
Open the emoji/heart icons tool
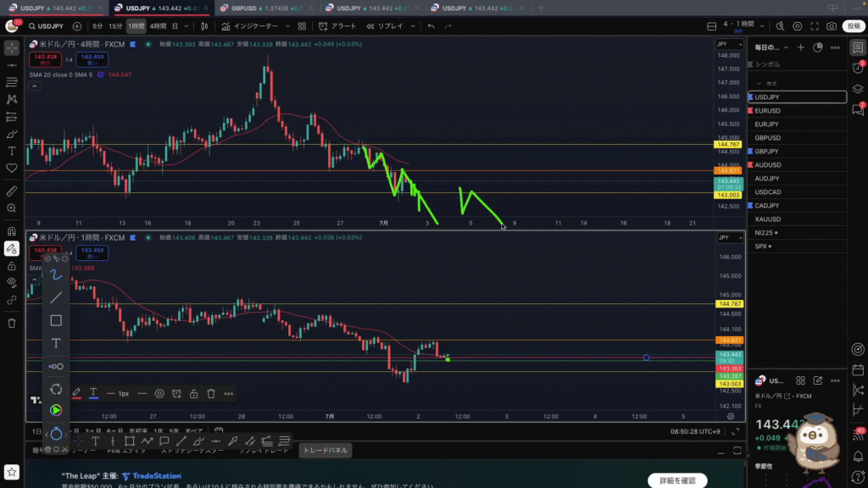12,169
